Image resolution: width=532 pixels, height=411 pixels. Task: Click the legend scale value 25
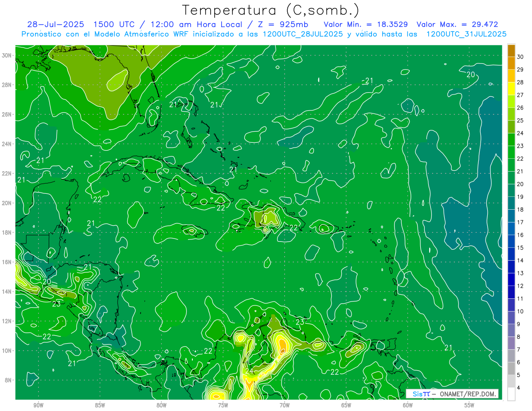pyautogui.click(x=520, y=121)
